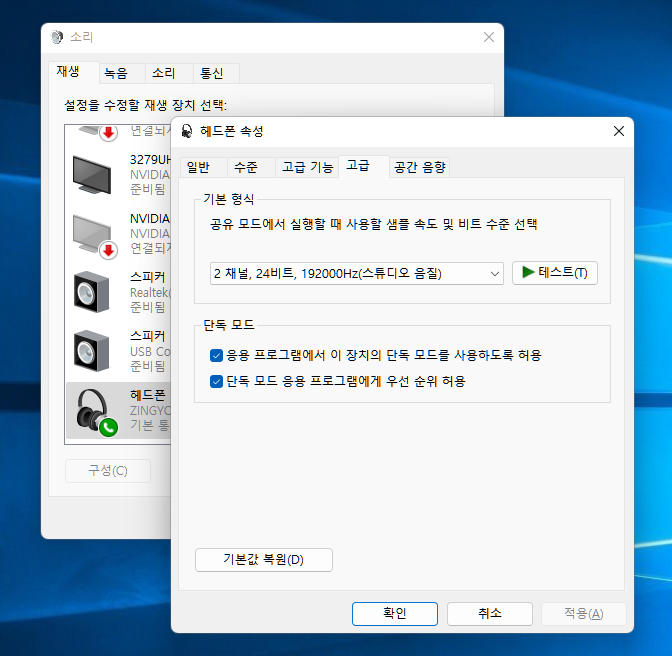This screenshot has height=656, width=672.
Task: Confirm with the 확인 button
Action: (x=395, y=614)
